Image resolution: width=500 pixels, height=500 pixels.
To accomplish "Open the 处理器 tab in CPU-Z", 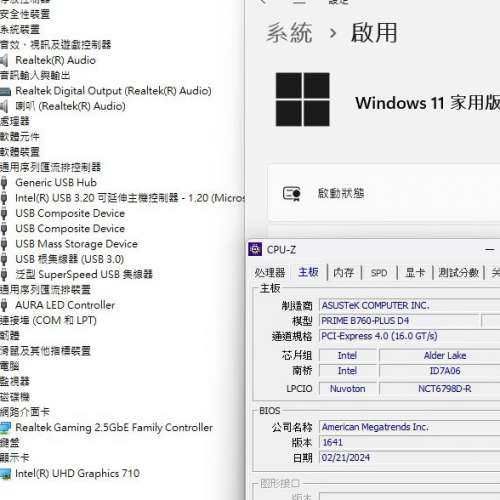I will [x=270, y=273].
